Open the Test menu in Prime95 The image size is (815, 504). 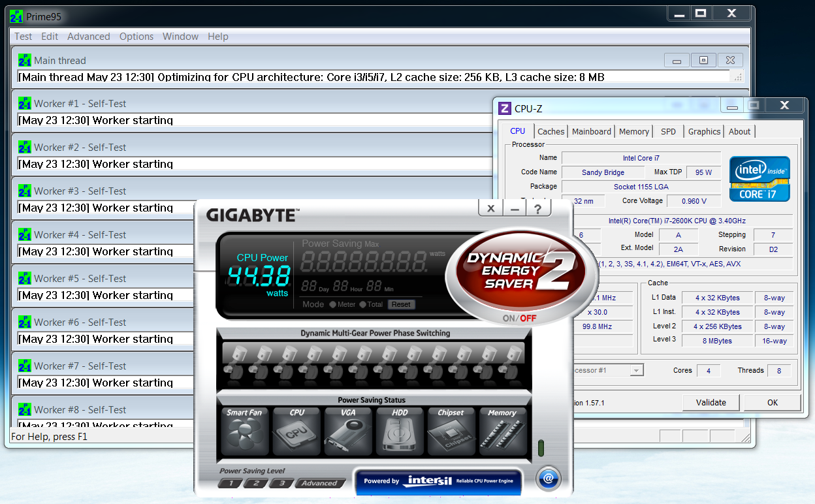[23, 37]
